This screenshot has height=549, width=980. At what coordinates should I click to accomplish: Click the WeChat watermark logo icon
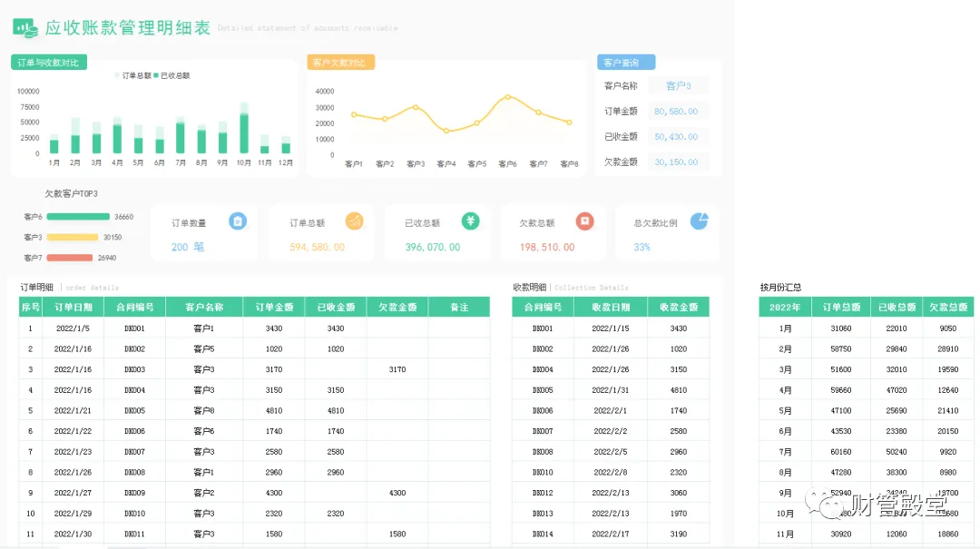pyautogui.click(x=824, y=503)
